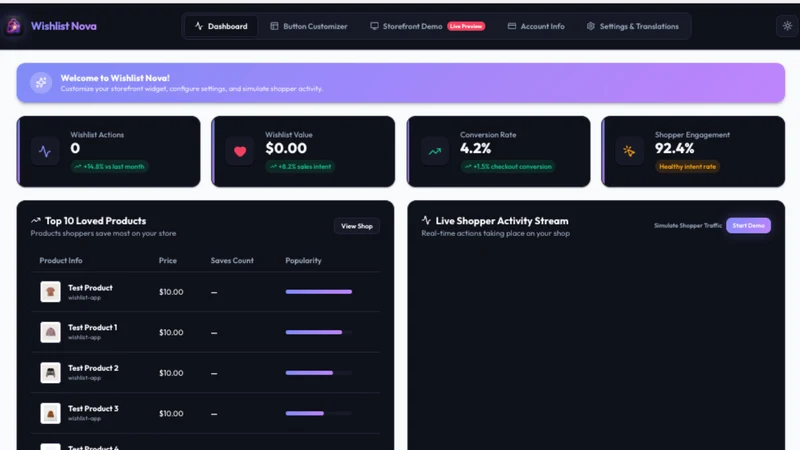This screenshot has height=450, width=800.
Task: Click the +8.2% sales intent badge
Action: click(x=300, y=166)
